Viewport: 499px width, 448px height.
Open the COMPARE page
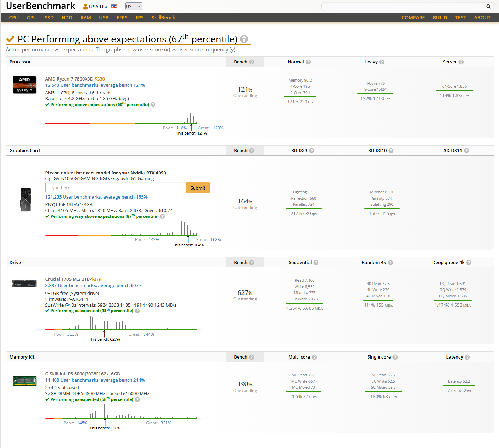(413, 18)
